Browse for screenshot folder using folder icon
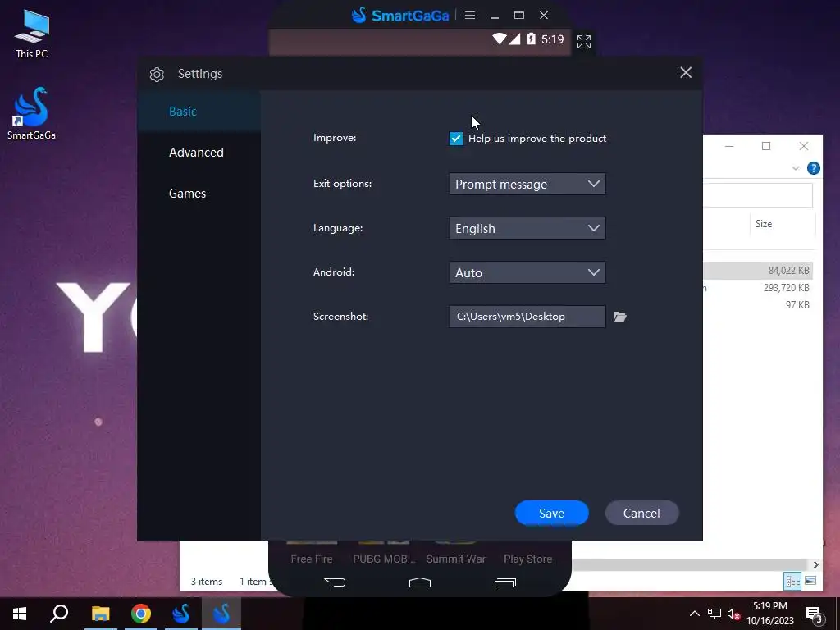Screen dimensions: 840x630 point(620,317)
